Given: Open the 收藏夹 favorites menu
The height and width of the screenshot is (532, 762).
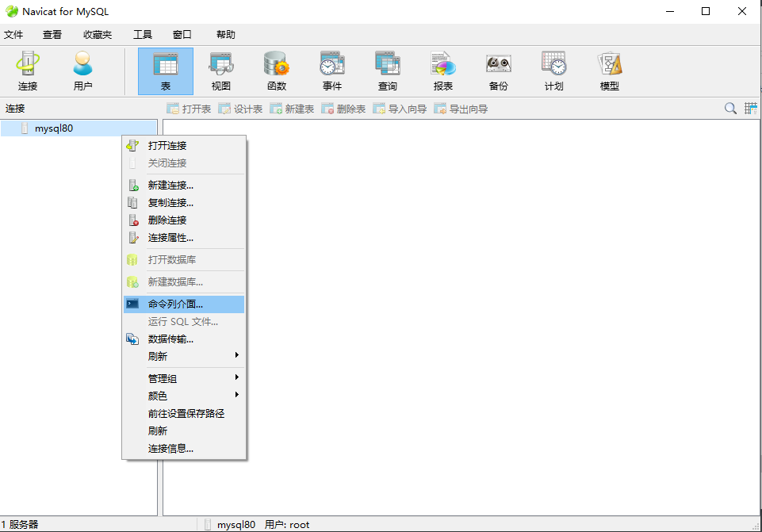Looking at the screenshot, I should (x=98, y=35).
